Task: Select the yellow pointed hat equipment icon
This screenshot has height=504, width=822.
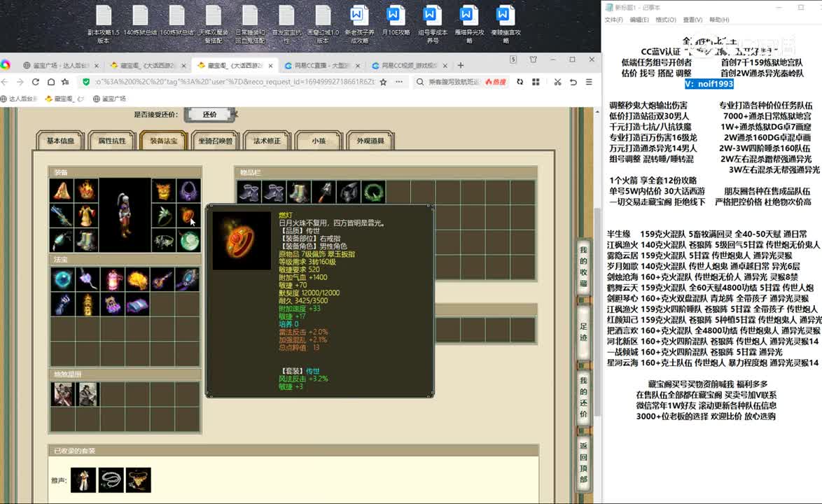Action: click(x=62, y=190)
